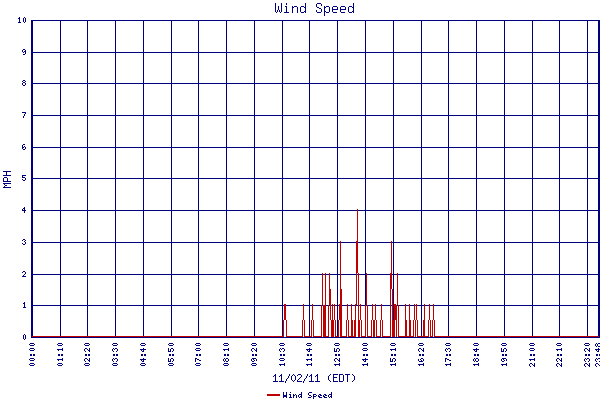Image resolution: width=600 pixels, height=400 pixels.
Task: Click the y-axis value 4
Action: click(x=24, y=210)
